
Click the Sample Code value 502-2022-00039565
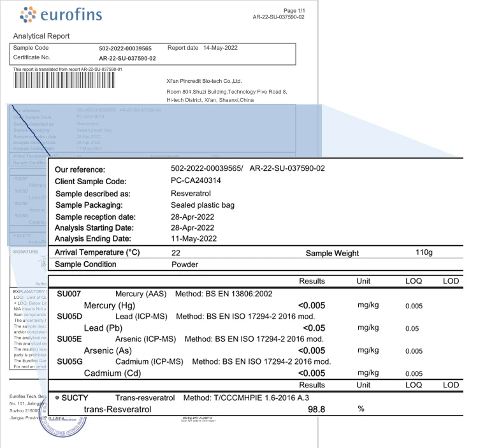pyautogui.click(x=125, y=48)
